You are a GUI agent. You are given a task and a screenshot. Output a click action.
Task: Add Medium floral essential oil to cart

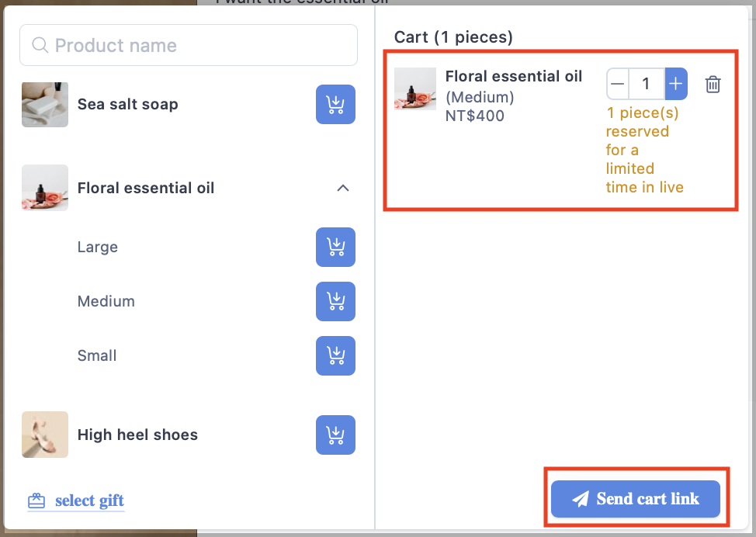(335, 301)
